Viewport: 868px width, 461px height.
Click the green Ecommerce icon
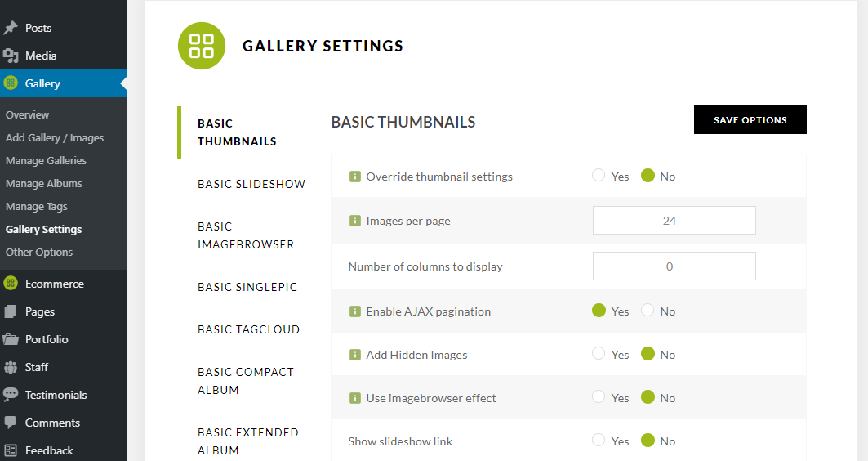click(11, 284)
